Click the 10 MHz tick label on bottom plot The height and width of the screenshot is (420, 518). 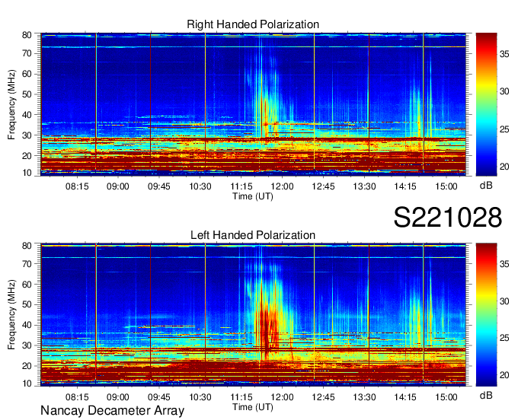tap(27, 383)
